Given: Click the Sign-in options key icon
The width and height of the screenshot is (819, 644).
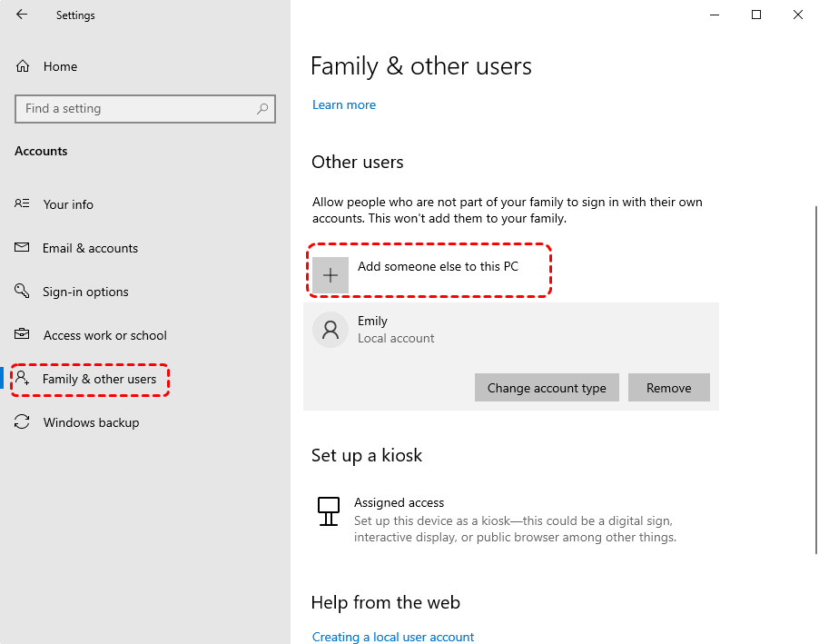Looking at the screenshot, I should (23, 292).
